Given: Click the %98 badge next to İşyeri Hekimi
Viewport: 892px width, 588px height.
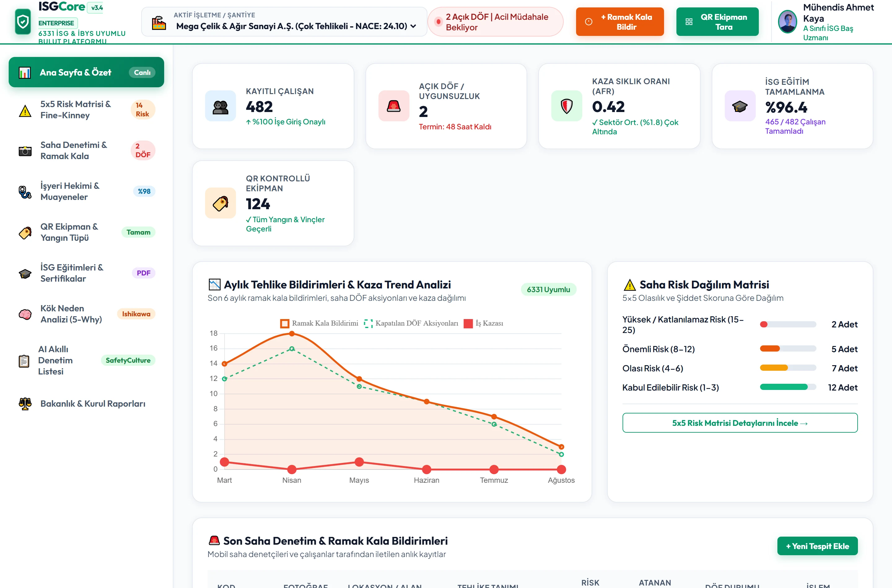Looking at the screenshot, I should coord(144,192).
